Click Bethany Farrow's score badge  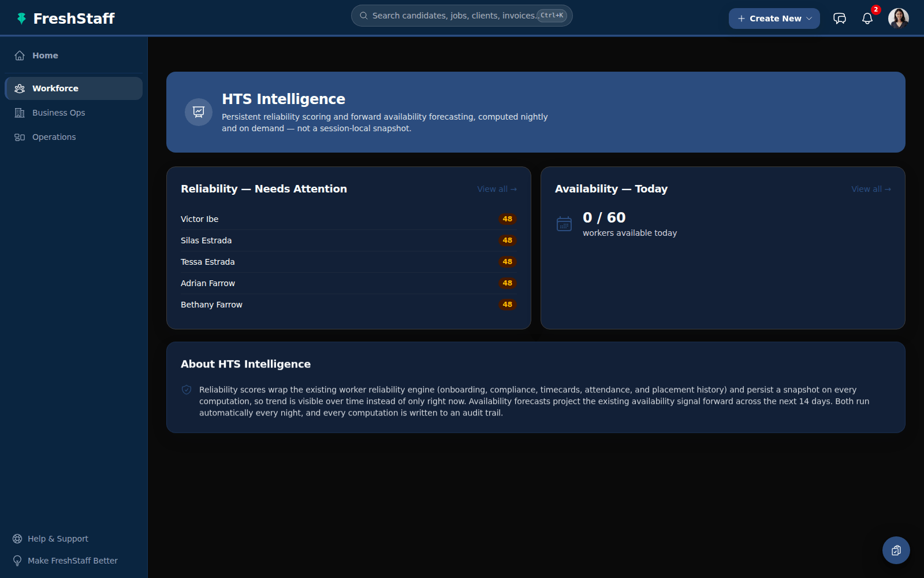point(508,305)
